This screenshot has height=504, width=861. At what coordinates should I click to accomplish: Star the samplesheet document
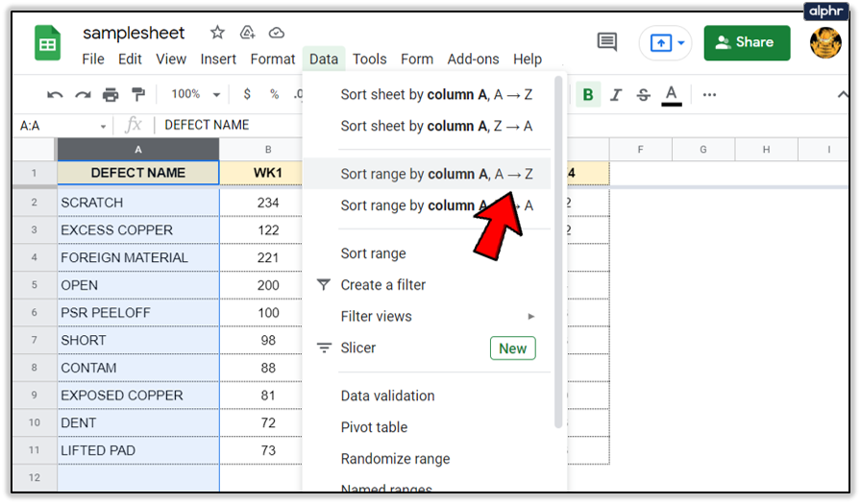tap(217, 33)
